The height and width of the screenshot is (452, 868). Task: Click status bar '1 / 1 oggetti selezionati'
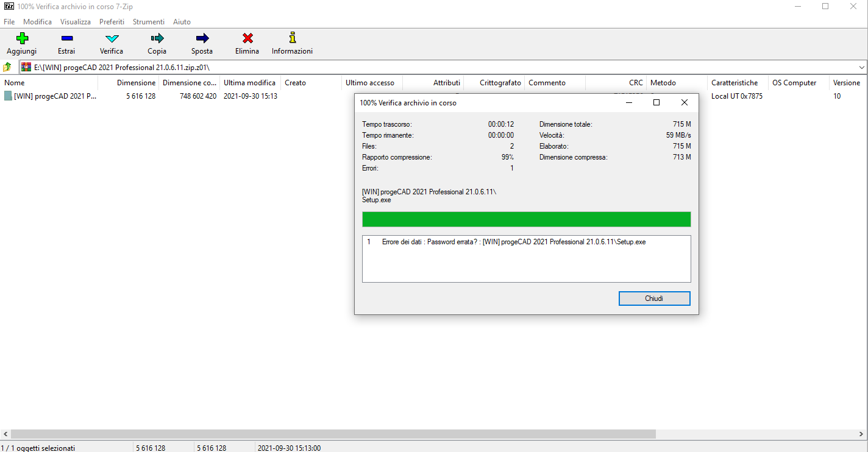38,448
